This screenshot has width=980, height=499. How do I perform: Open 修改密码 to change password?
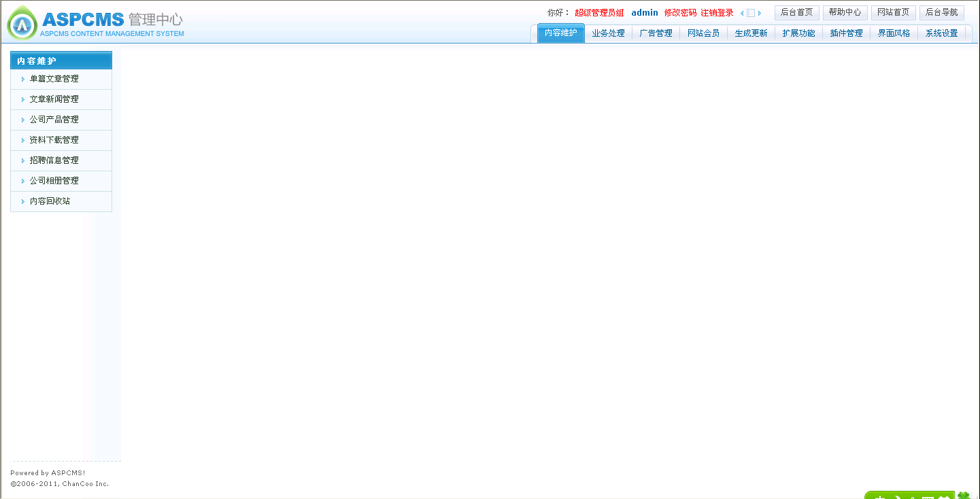(x=681, y=12)
